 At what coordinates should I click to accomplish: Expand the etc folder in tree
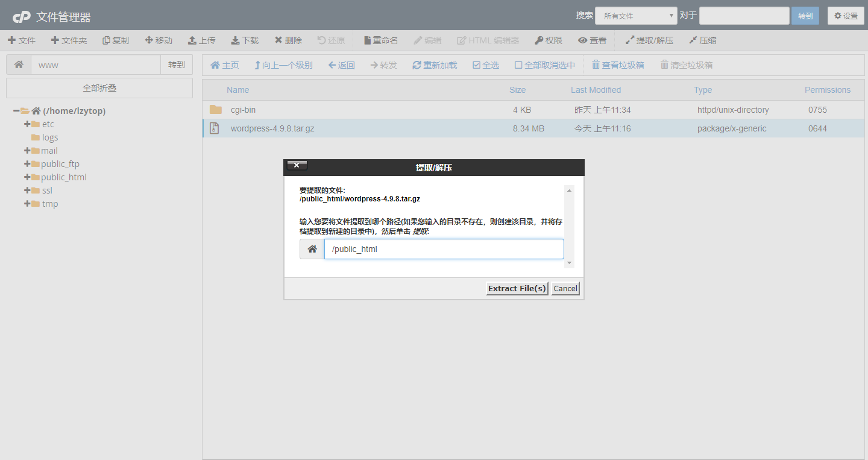click(27, 124)
